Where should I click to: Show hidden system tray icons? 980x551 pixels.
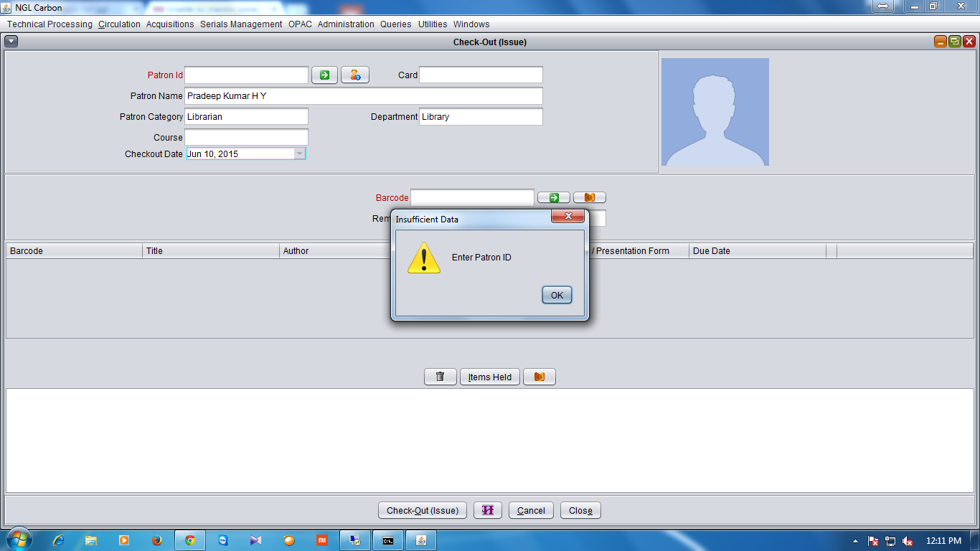[x=855, y=541]
